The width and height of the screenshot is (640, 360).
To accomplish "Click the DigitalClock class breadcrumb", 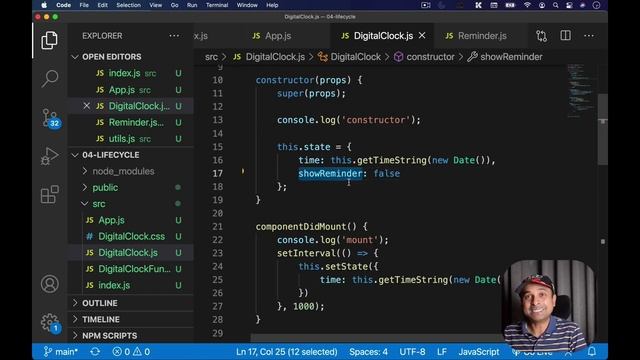I will click(x=350, y=57).
